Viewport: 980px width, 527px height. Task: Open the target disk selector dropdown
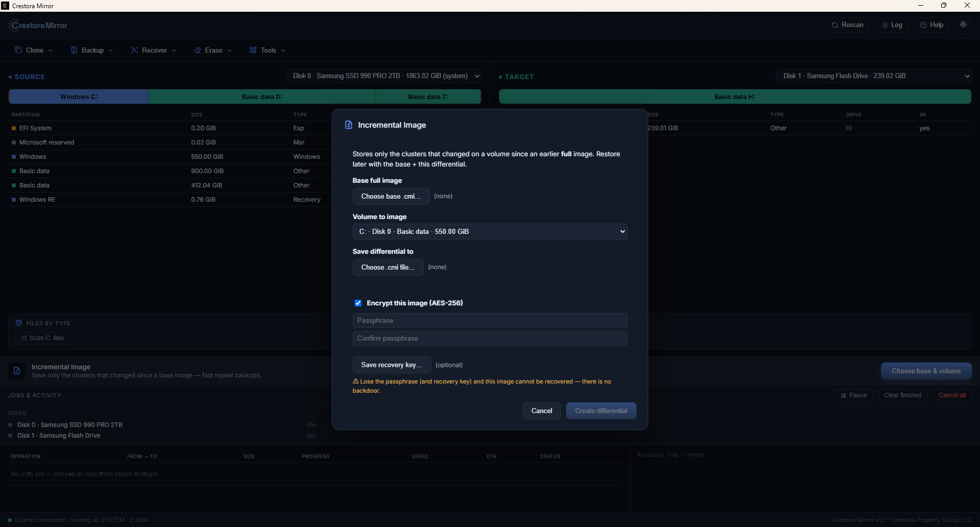[874, 76]
